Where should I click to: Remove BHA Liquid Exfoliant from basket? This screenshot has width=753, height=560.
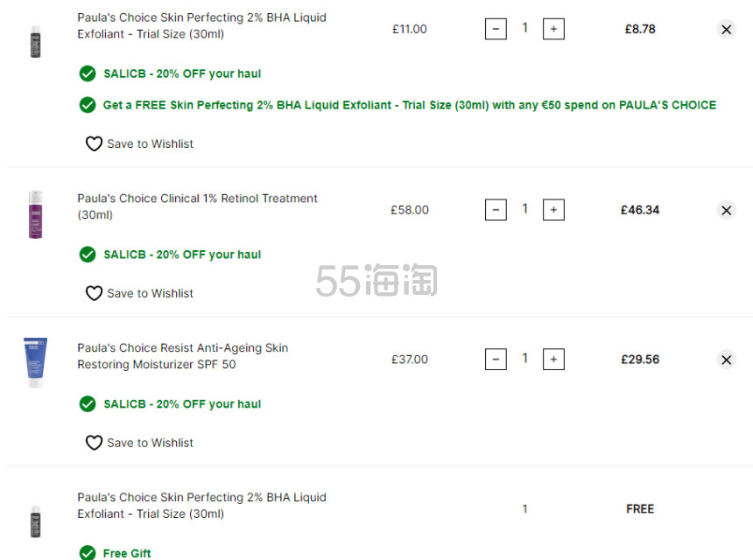tap(726, 29)
